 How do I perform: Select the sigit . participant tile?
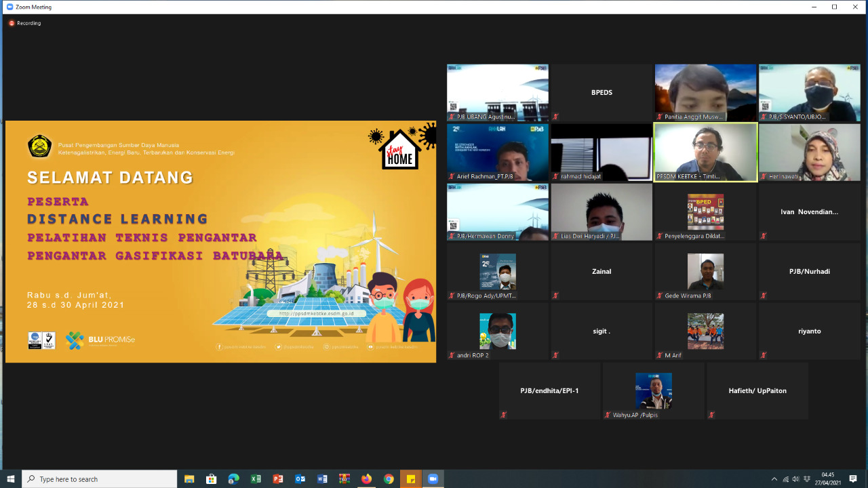(601, 331)
